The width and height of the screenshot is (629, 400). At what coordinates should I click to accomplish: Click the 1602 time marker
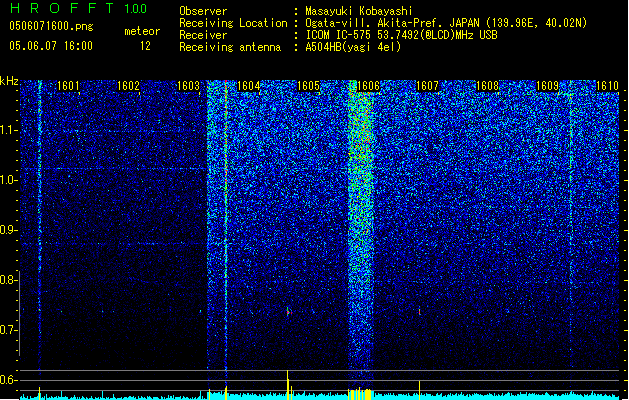pos(128,86)
